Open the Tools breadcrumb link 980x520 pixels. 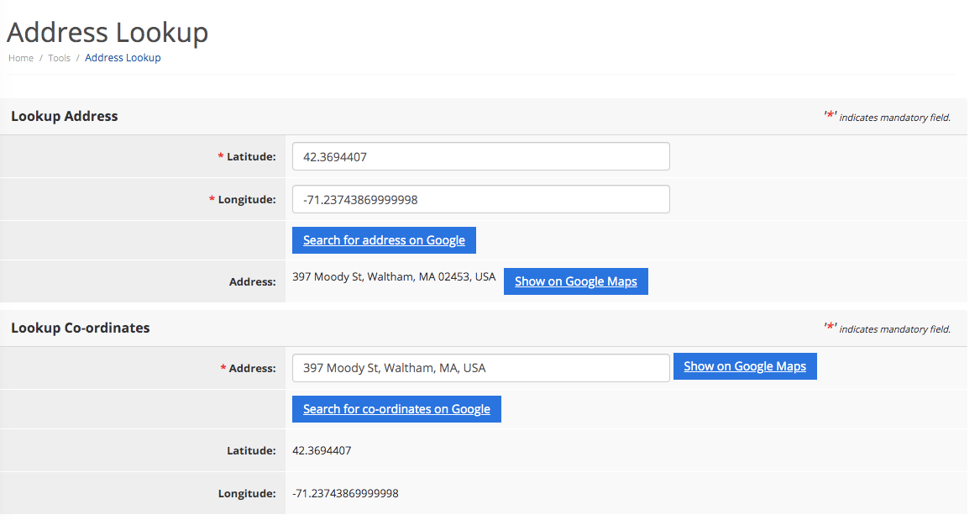click(x=59, y=58)
